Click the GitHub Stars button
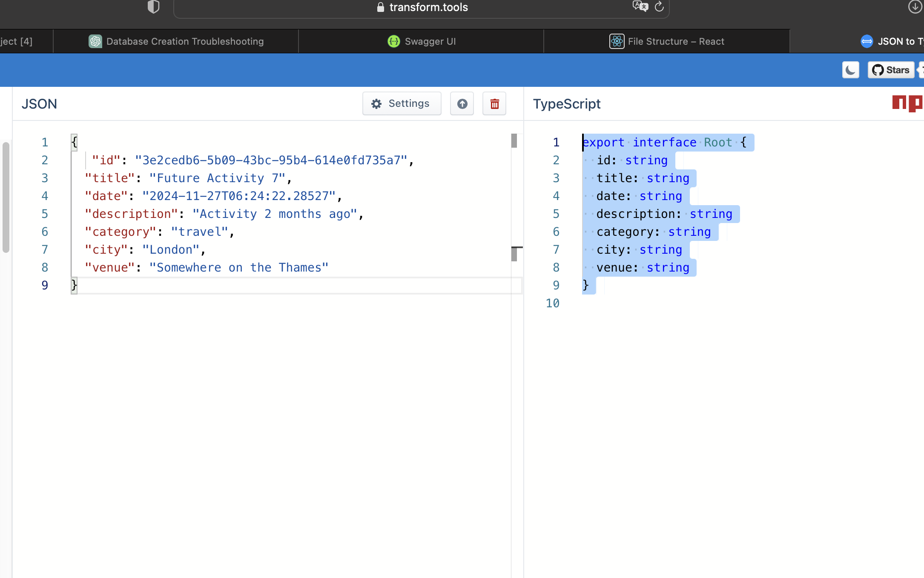 (891, 70)
